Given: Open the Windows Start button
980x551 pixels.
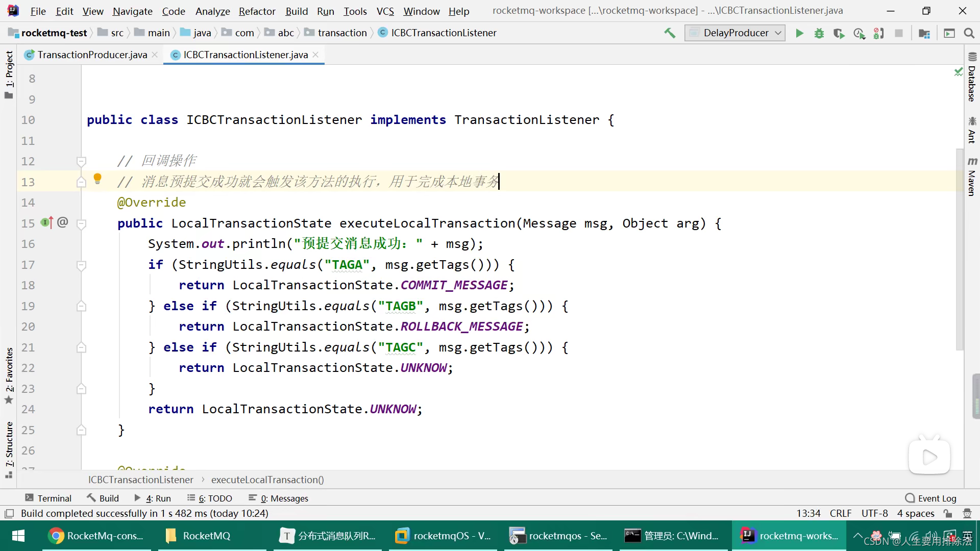Looking at the screenshot, I should tap(18, 536).
